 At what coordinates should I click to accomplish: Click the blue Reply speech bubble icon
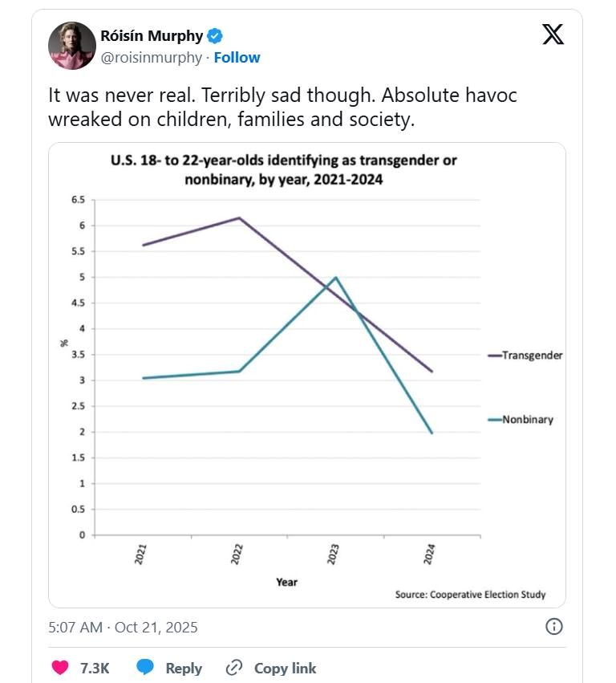pos(145,668)
